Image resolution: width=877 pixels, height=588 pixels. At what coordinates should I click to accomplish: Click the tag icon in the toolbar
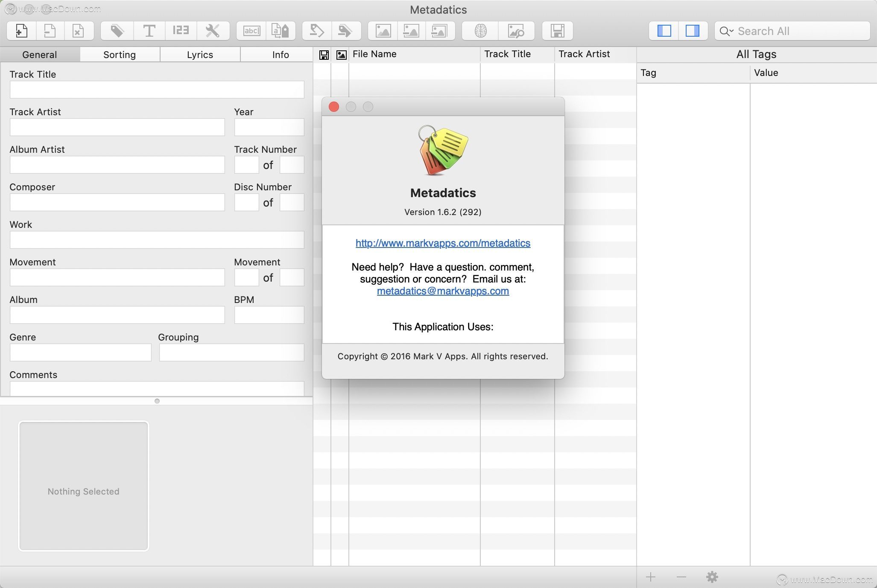117,31
